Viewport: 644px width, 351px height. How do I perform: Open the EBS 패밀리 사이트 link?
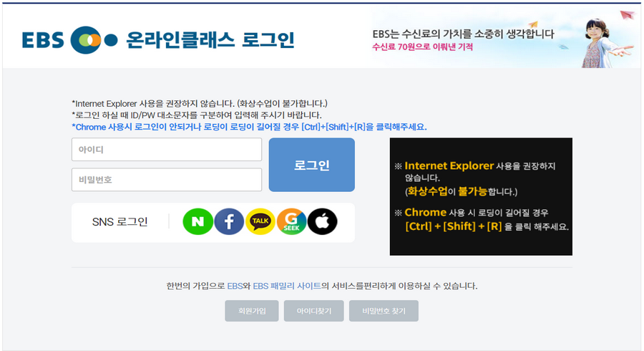pos(287,286)
